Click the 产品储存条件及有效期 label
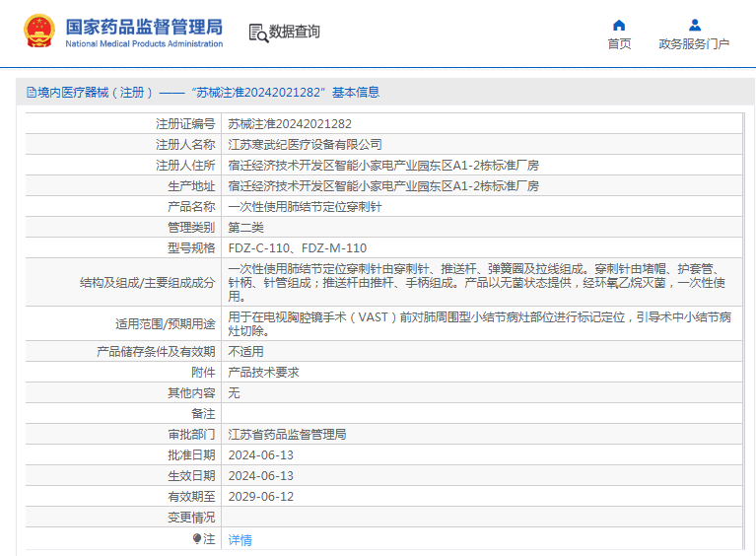 point(156,352)
